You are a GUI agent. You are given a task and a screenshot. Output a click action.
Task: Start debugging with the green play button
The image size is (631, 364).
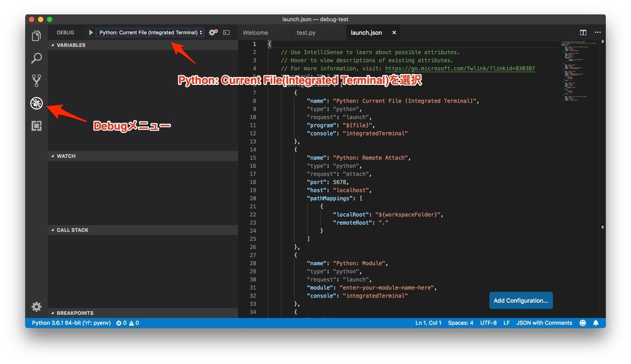[x=91, y=33]
